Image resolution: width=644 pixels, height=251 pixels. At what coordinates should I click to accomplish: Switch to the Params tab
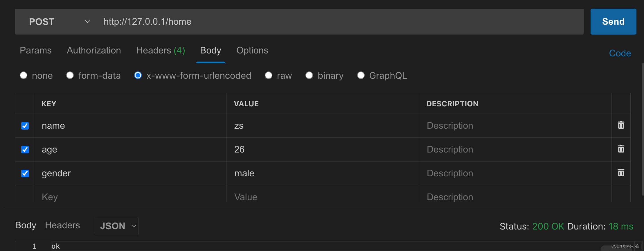point(36,50)
